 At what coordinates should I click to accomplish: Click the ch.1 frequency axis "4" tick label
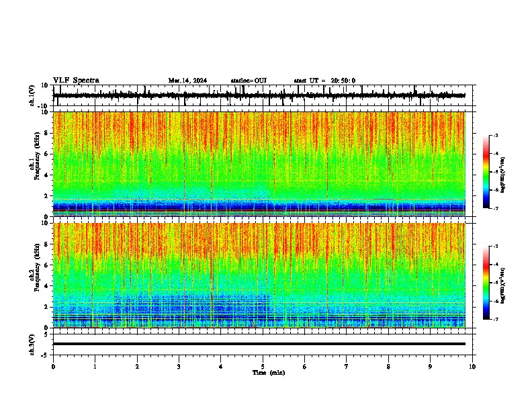(x=46, y=175)
